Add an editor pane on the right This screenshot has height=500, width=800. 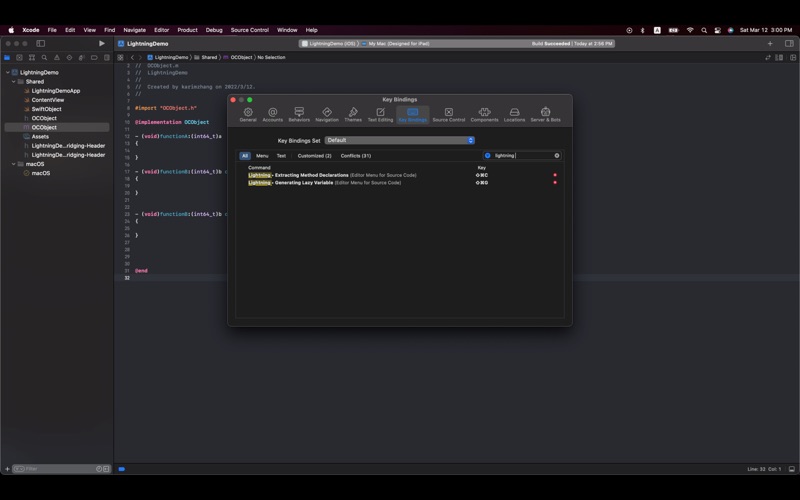click(x=793, y=58)
